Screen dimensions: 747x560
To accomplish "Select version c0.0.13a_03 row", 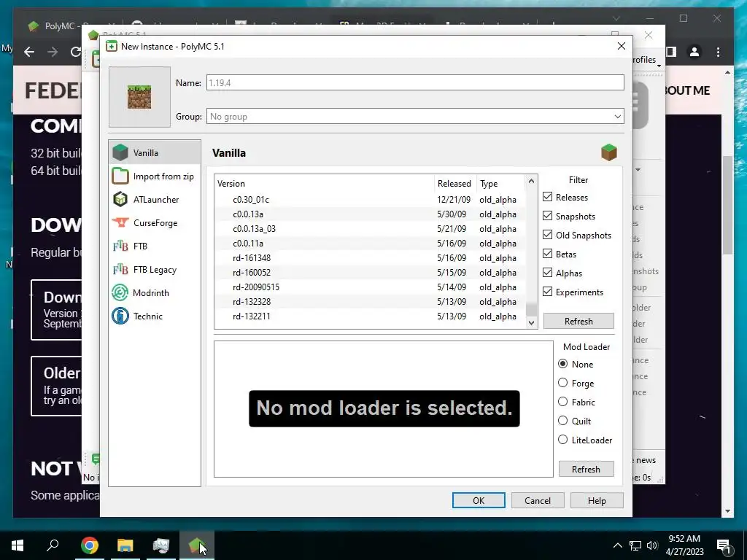I will click(x=370, y=228).
